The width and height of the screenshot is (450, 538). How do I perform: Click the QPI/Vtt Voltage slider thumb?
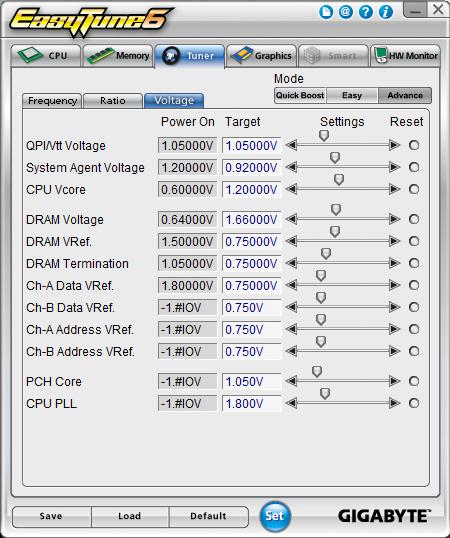[324, 136]
